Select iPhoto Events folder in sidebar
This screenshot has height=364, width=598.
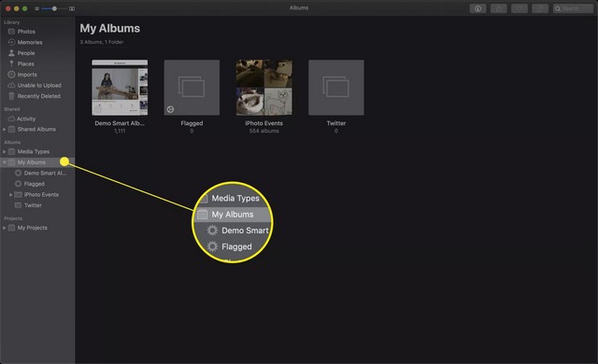(x=37, y=194)
